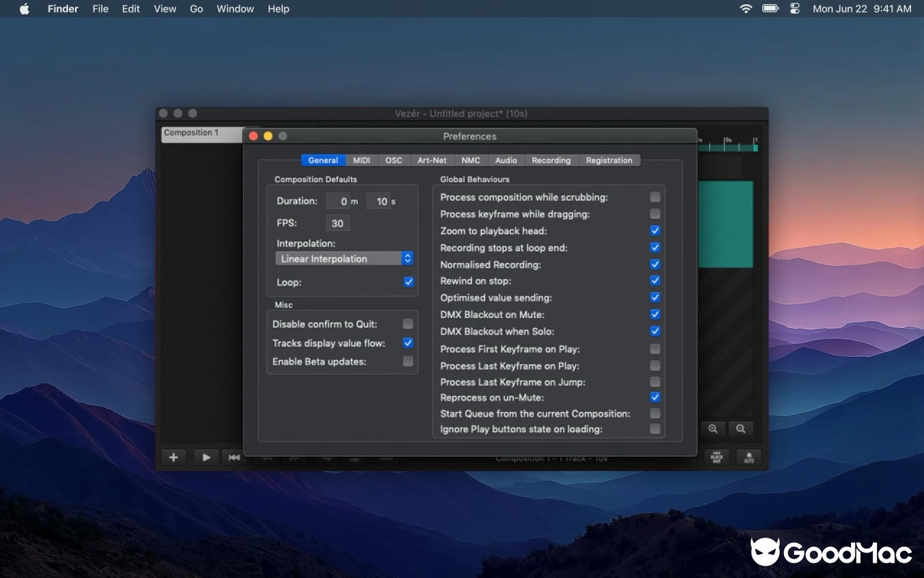
Task: Open the Audio preferences tab
Action: (506, 160)
